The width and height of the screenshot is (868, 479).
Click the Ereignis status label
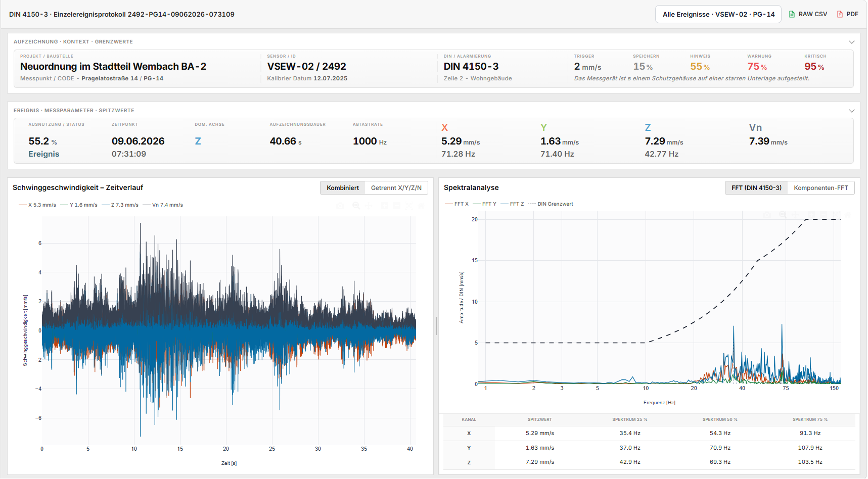coord(44,154)
